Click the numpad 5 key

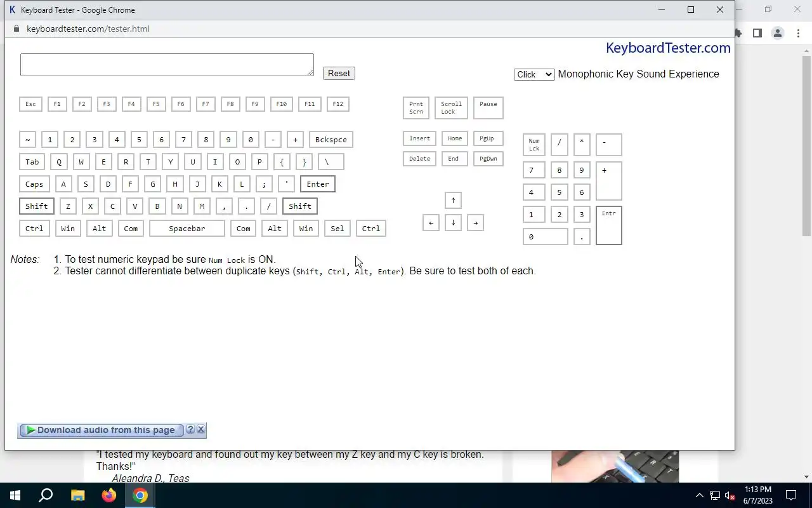point(560,192)
